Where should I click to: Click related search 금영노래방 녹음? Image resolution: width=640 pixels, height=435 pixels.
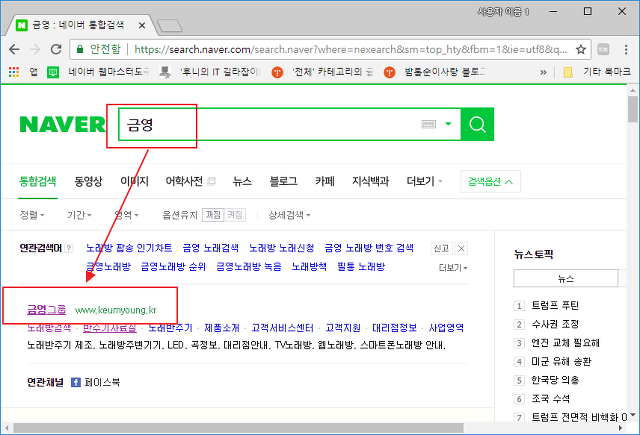pyautogui.click(x=249, y=266)
